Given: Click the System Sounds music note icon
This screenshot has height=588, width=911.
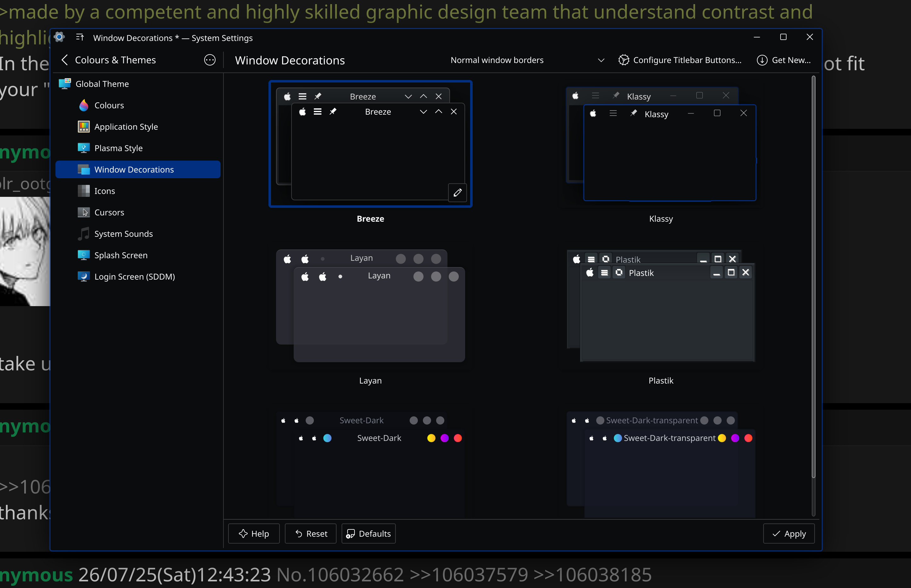Looking at the screenshot, I should [x=84, y=233].
